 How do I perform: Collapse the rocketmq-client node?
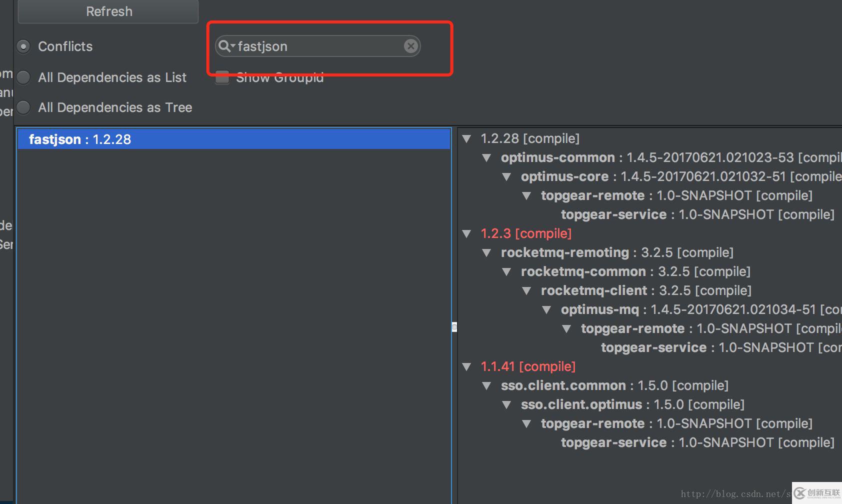pos(527,291)
